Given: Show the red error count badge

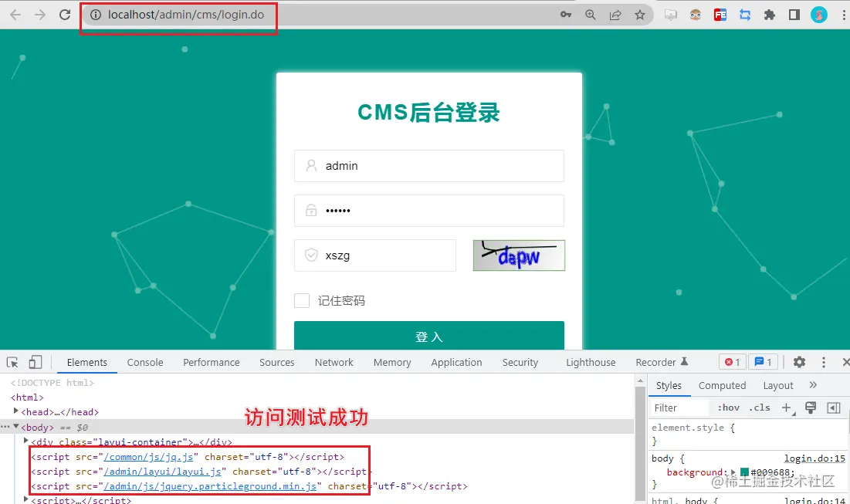Looking at the screenshot, I should tap(733, 362).
